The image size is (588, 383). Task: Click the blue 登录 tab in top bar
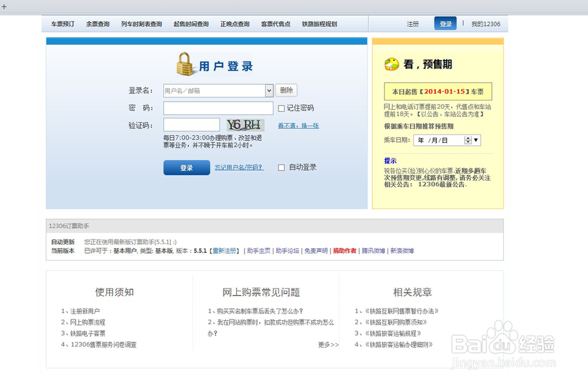coord(446,23)
